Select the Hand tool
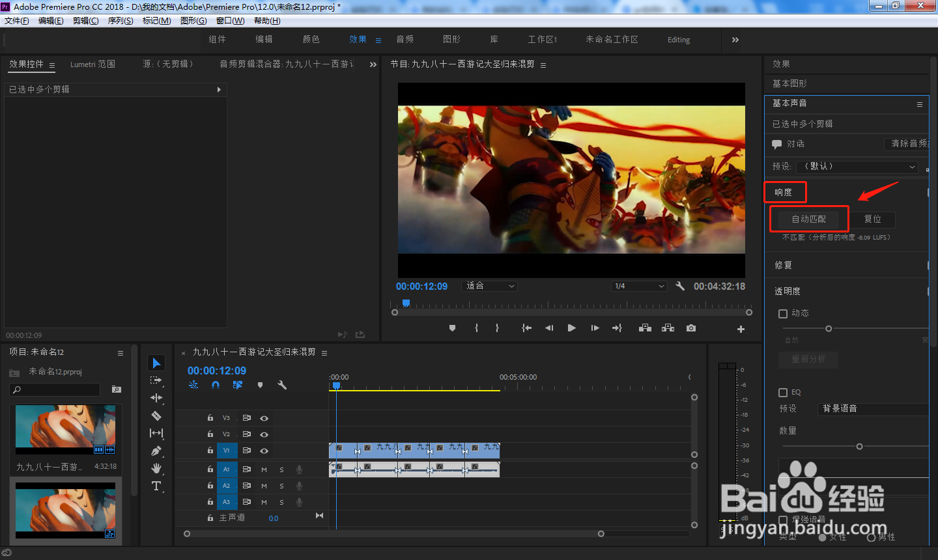 [x=156, y=468]
